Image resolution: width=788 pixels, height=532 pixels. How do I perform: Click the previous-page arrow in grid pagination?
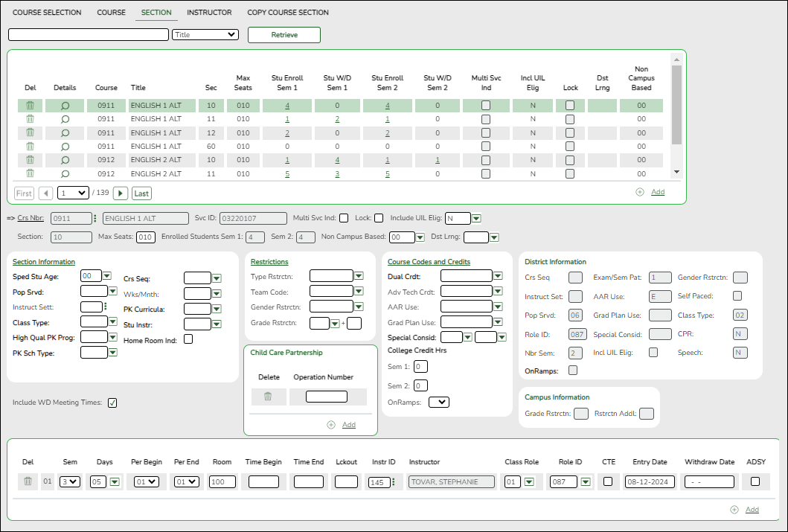pos(45,192)
